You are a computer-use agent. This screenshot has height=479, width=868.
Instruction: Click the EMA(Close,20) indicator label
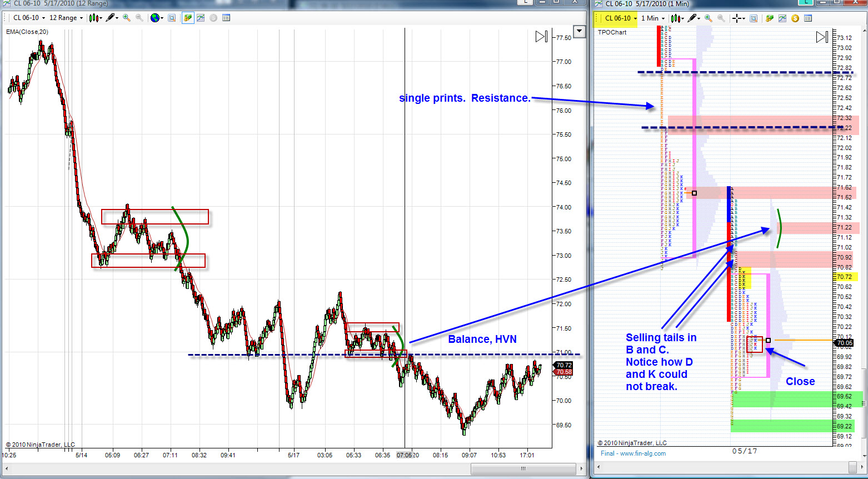coord(27,32)
